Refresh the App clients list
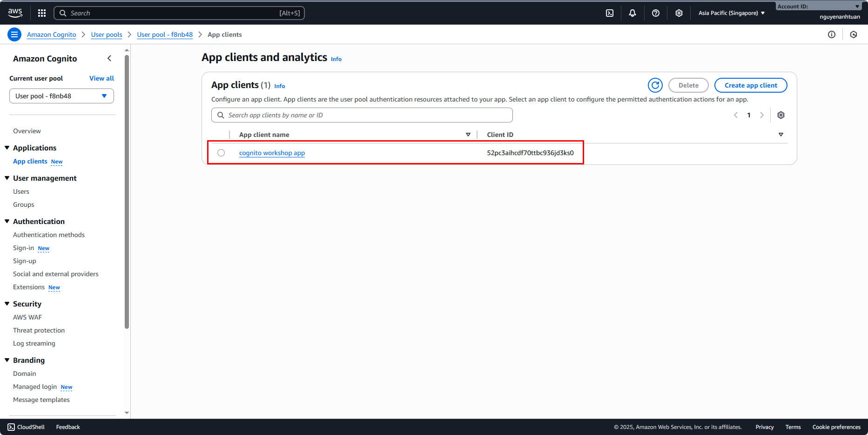Screen dimensions: 868x435 (x=655, y=85)
